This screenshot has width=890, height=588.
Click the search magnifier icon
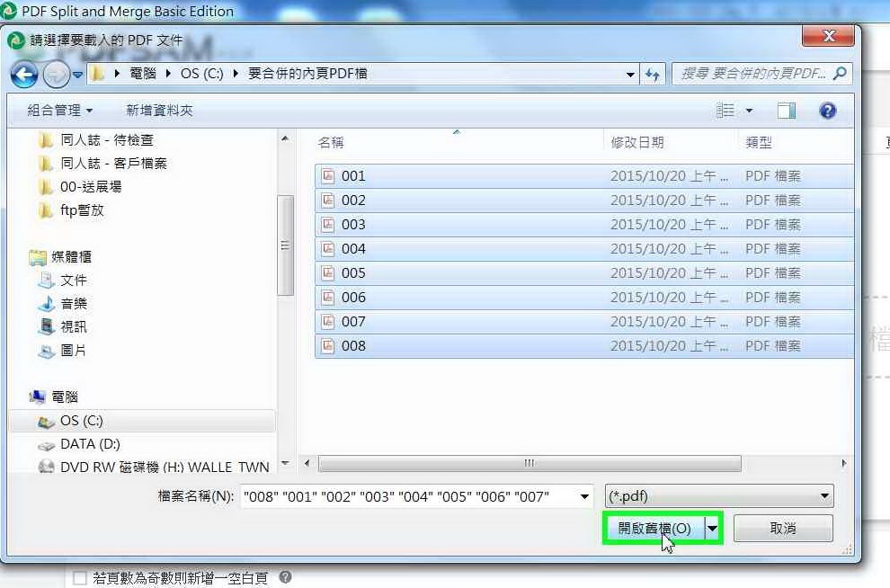pyautogui.click(x=840, y=74)
